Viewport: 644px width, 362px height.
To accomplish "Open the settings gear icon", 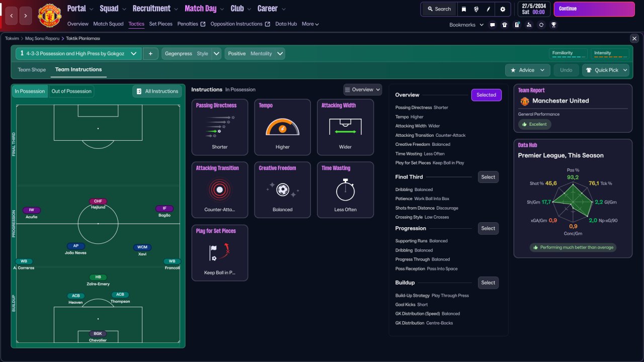I will click(x=503, y=9).
